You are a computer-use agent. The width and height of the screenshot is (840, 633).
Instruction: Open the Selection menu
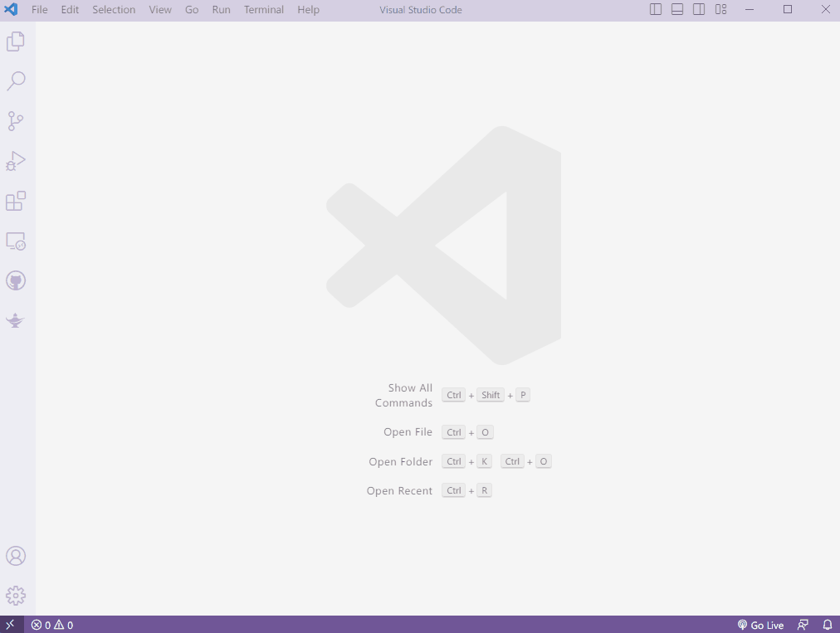click(114, 10)
